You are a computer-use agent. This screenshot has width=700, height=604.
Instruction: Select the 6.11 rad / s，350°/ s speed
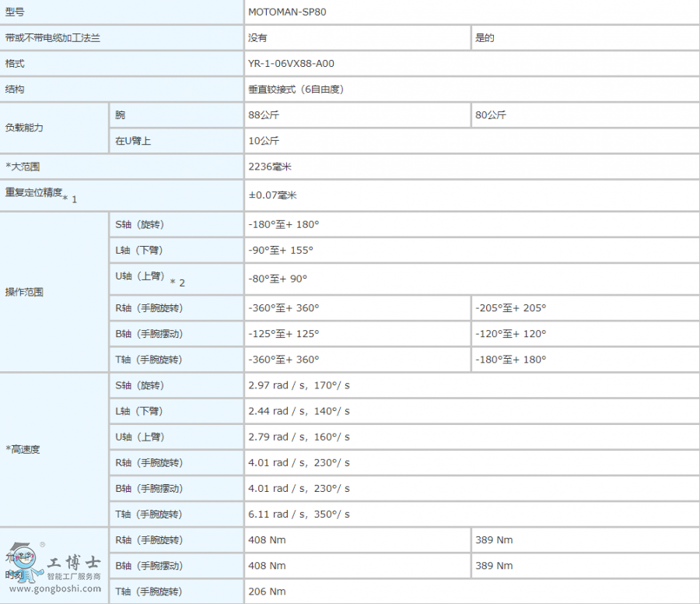[x=299, y=514]
